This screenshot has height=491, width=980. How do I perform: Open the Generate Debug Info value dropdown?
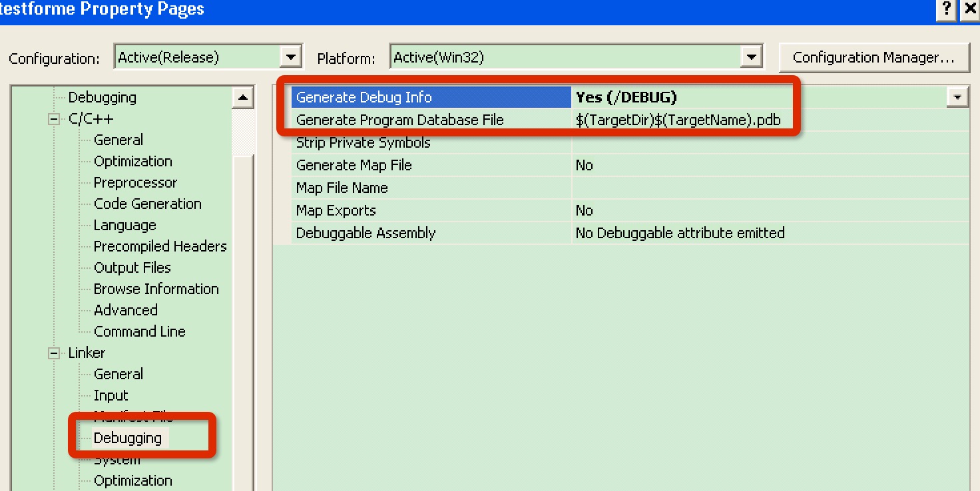[957, 97]
